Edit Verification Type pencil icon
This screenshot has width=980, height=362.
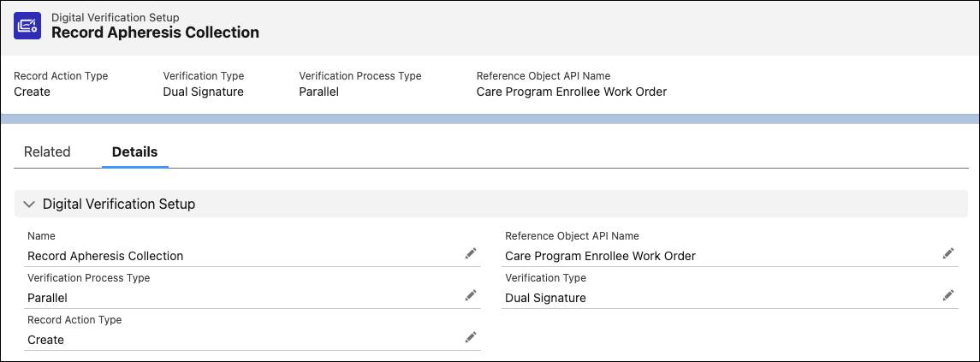click(947, 295)
